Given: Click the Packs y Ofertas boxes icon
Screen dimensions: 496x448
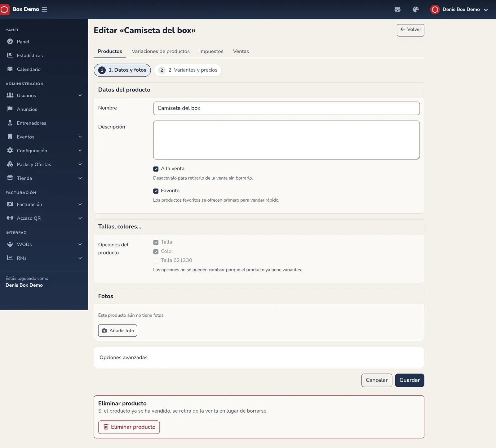Looking at the screenshot, I should (x=10, y=164).
